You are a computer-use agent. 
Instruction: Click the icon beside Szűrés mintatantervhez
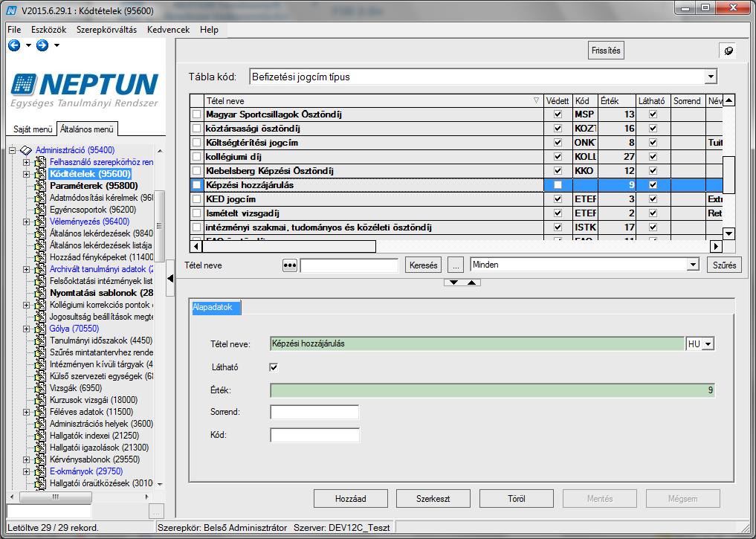coord(40,352)
